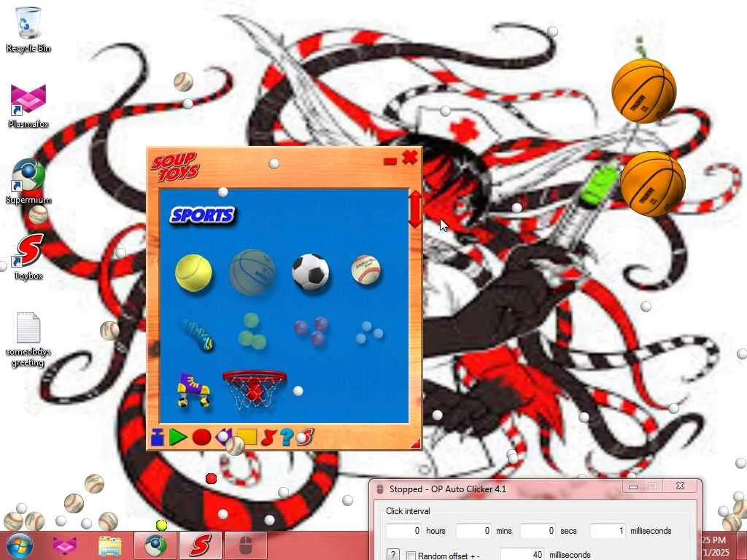Enable the Random offset checkbox
747x560 pixels.
pyautogui.click(x=411, y=555)
